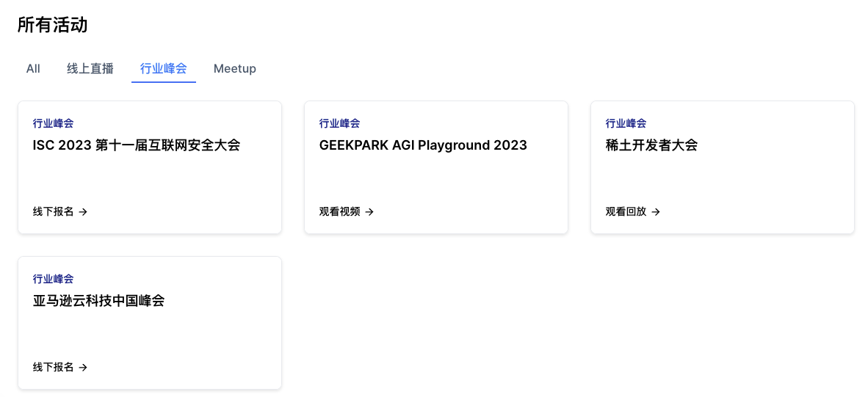Click 线下报名 on 亚马逊云科技中国峰会 card
Screen dimensions: 868x397
[x=54, y=368]
